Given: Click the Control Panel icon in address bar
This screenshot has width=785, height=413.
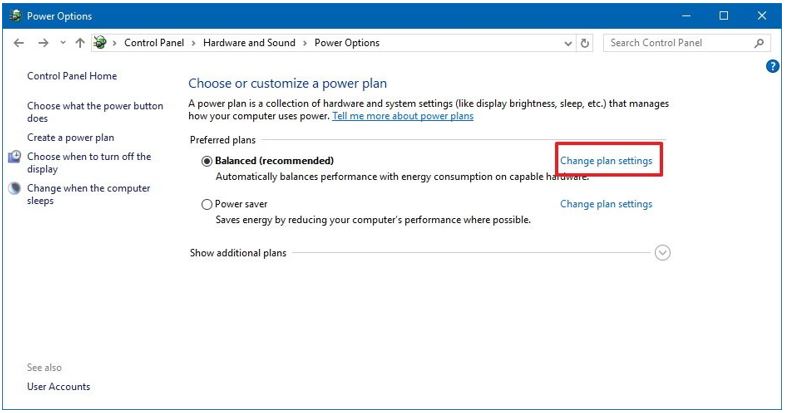Looking at the screenshot, I should [x=100, y=43].
